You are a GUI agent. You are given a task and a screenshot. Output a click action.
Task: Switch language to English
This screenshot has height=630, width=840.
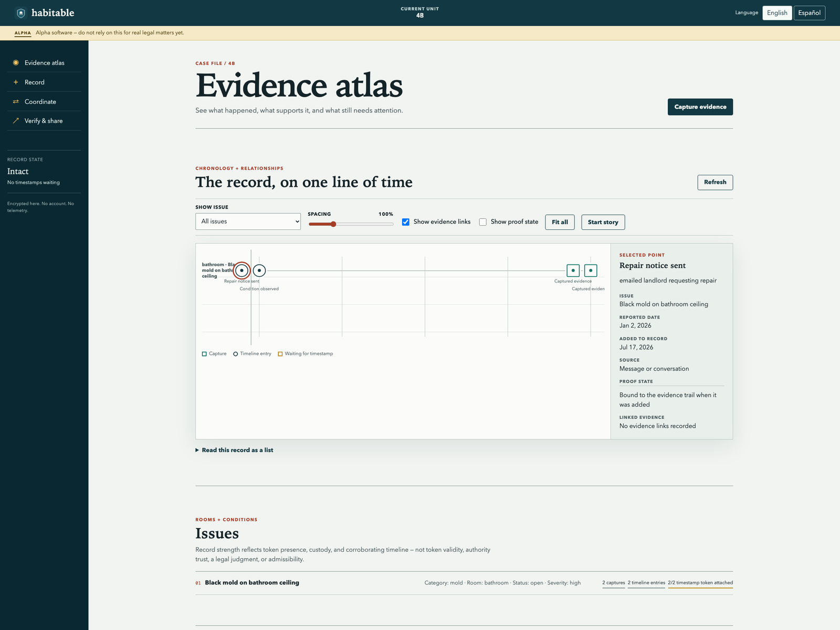777,13
